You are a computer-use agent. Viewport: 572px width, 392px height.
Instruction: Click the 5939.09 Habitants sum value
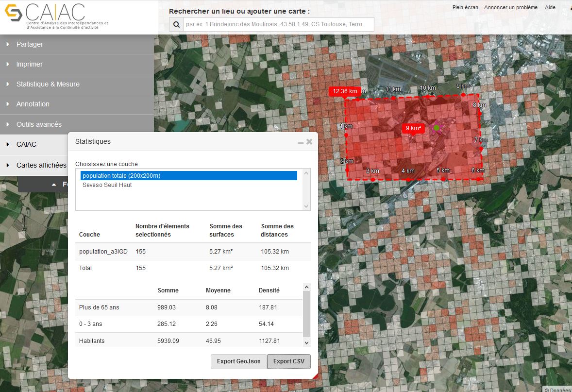[x=168, y=341]
